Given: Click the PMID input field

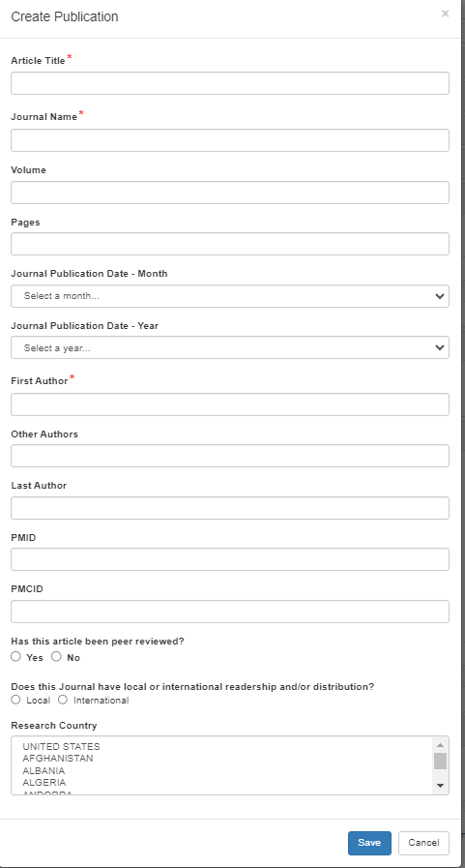Looking at the screenshot, I should [x=230, y=559].
